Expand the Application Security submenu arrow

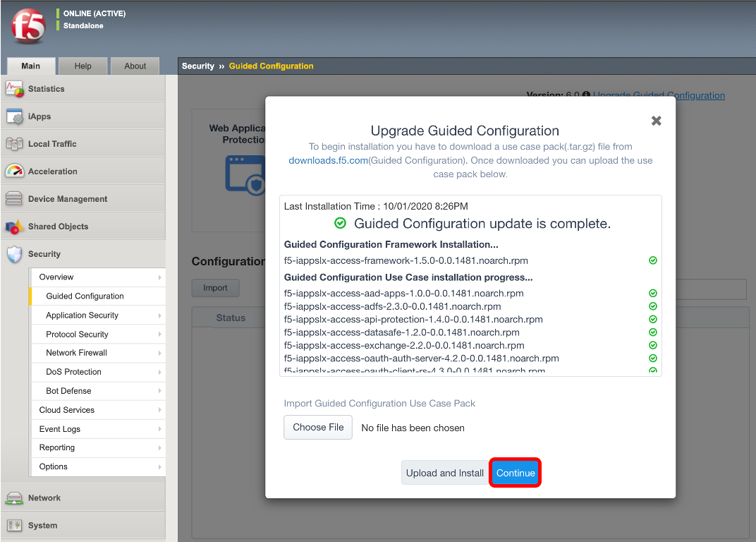pyautogui.click(x=159, y=315)
